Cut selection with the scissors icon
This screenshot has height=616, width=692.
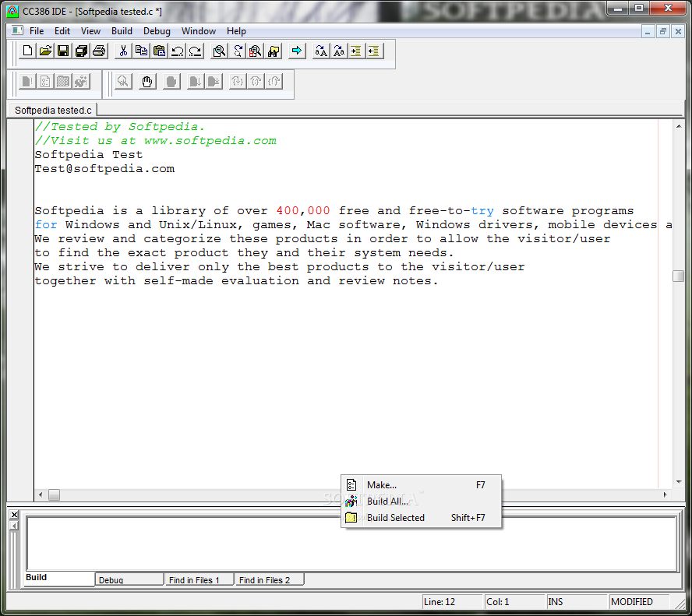pyautogui.click(x=123, y=51)
